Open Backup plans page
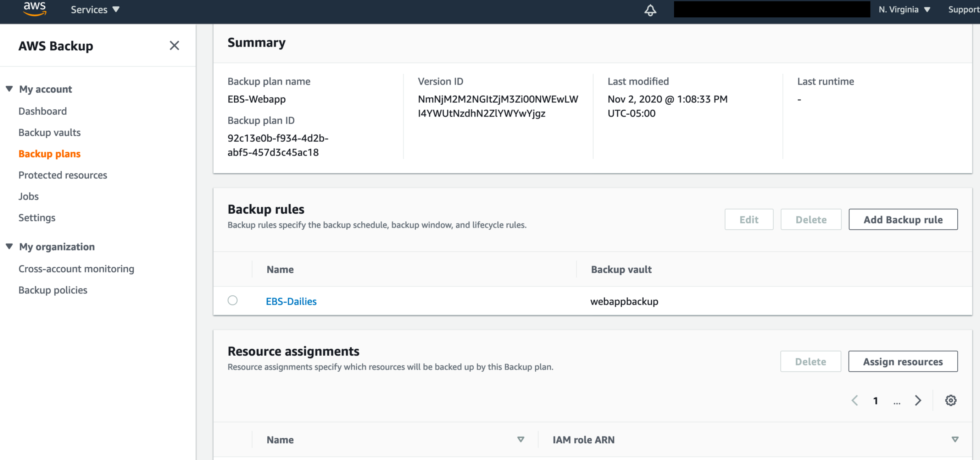The image size is (980, 460). tap(49, 154)
